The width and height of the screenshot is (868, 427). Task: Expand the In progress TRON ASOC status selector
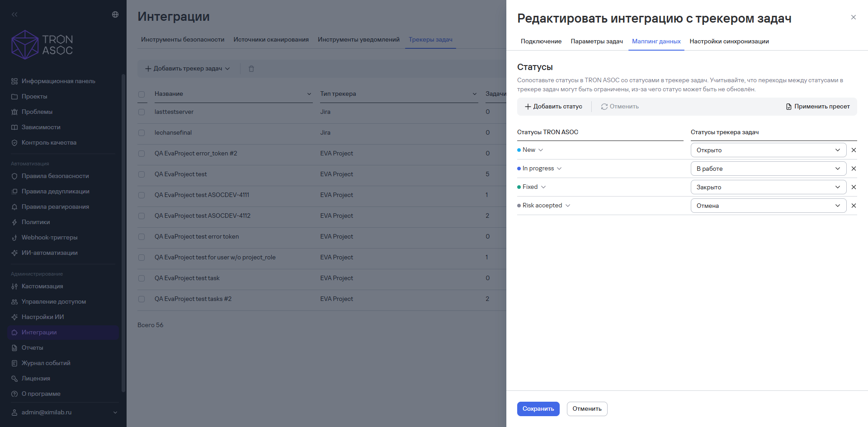coord(539,169)
